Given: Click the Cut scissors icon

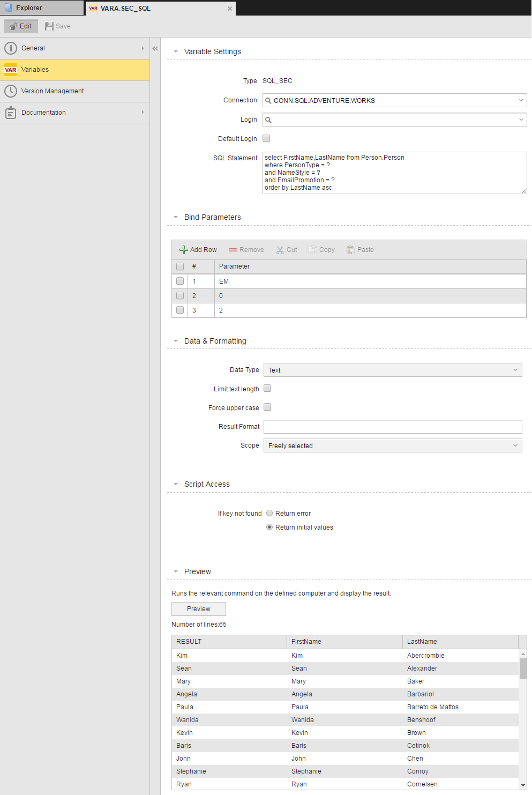Looking at the screenshot, I should [280, 250].
